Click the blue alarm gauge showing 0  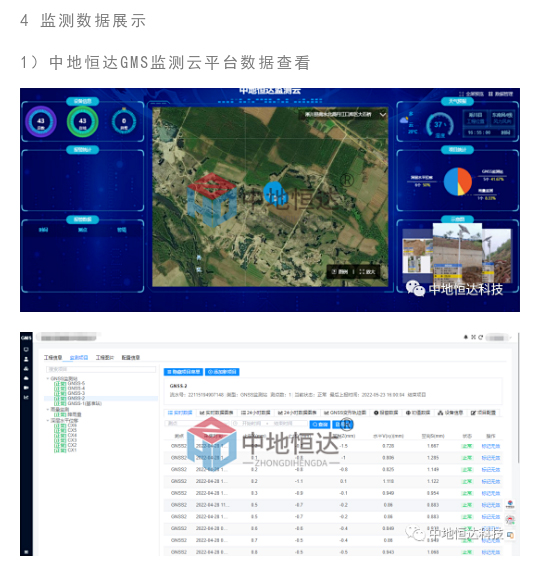coord(124,121)
